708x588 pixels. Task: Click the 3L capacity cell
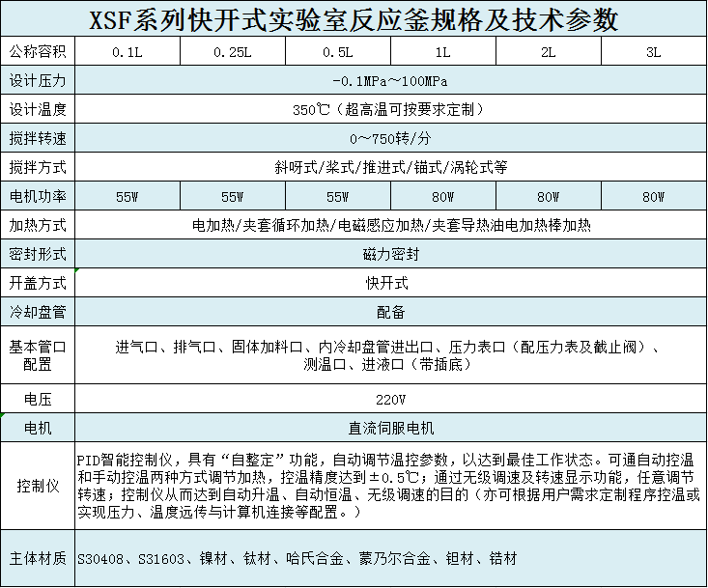tap(654, 52)
